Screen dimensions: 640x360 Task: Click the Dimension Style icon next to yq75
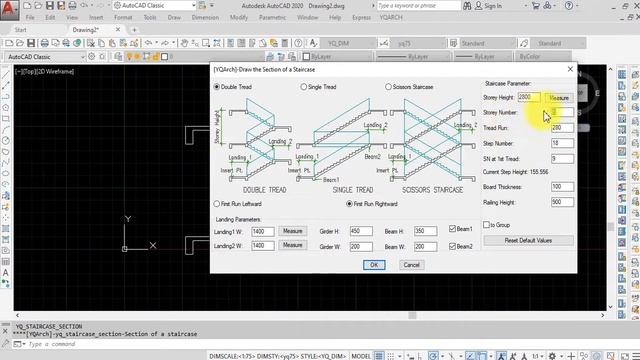383,43
